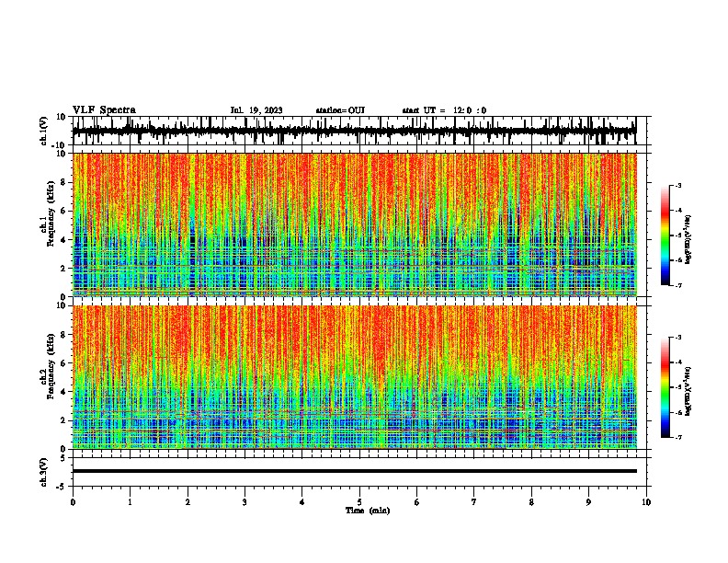Click inside the ch.1 spectrogram panel
Image resolution: width=728 pixels, height=563 pixels.
pyautogui.click(x=354, y=224)
